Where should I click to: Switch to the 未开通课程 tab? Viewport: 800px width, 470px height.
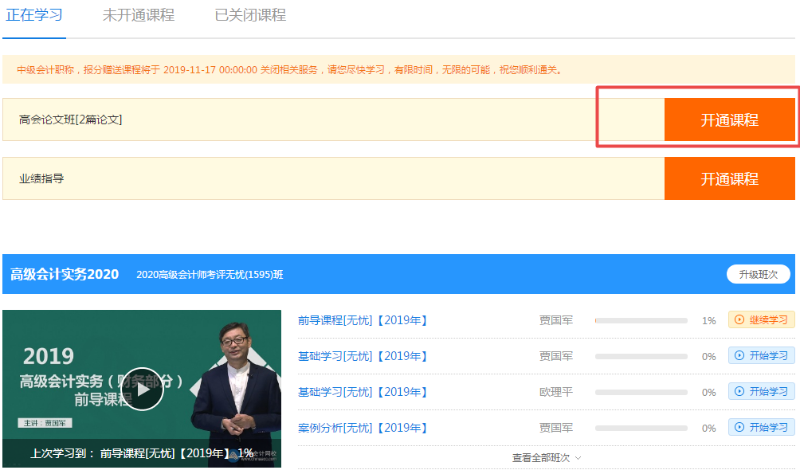(138, 15)
